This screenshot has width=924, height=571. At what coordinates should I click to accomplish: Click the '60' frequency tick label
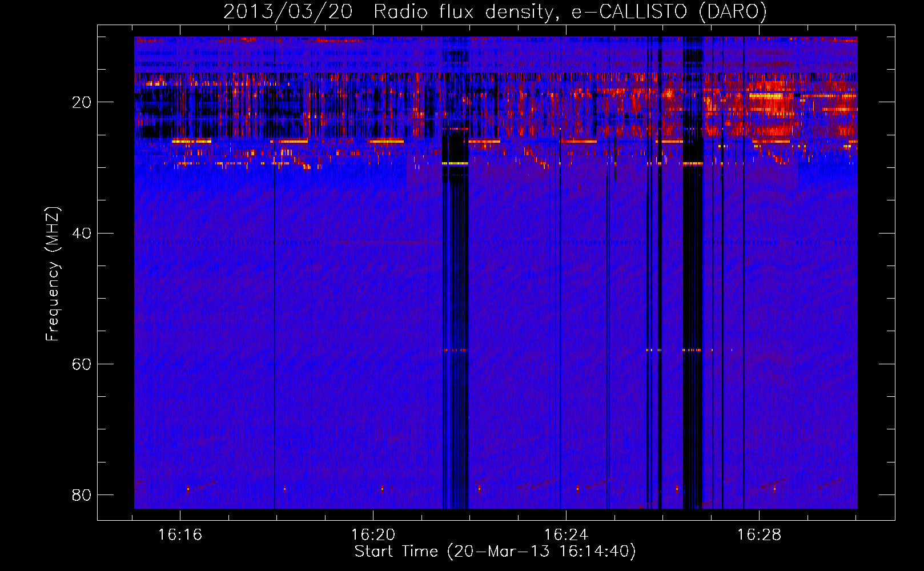pos(82,364)
